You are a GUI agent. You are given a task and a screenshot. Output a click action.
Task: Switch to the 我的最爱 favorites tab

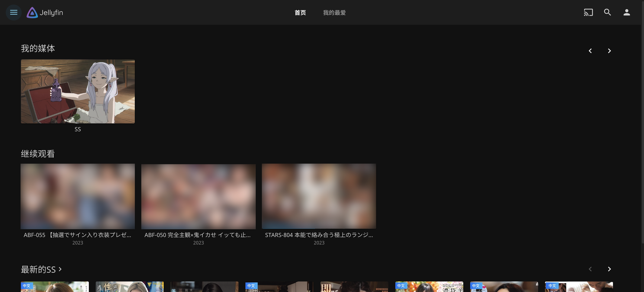coord(334,12)
